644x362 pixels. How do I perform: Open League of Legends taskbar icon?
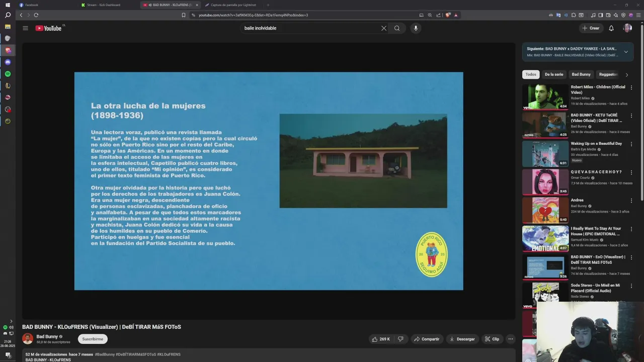tap(8, 85)
